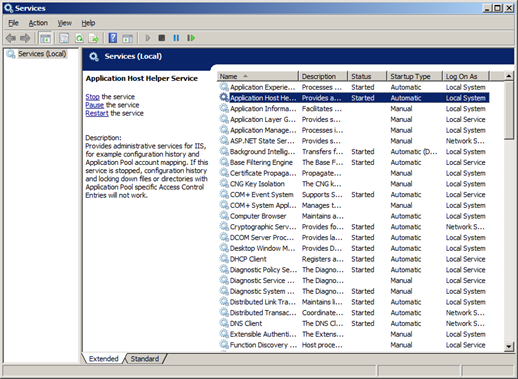
Task: Select the Application Manage... service row
Action: coord(354,130)
